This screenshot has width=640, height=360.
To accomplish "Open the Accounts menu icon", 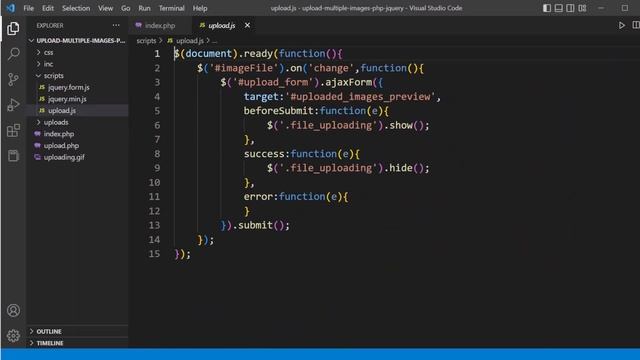I will pyautogui.click(x=13, y=311).
